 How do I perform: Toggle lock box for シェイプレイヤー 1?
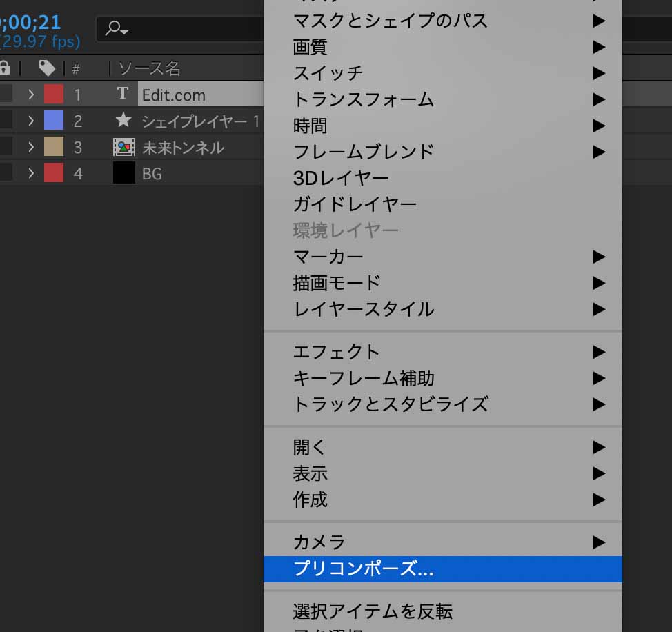(6, 121)
